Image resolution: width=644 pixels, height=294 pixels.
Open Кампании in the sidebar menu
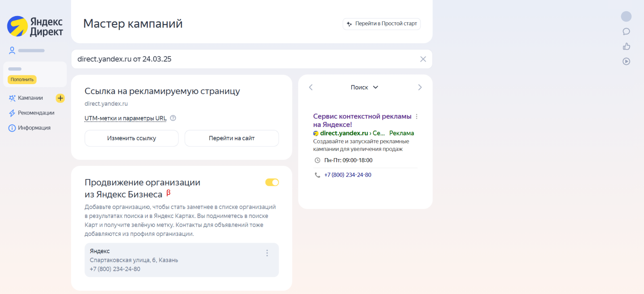point(30,98)
